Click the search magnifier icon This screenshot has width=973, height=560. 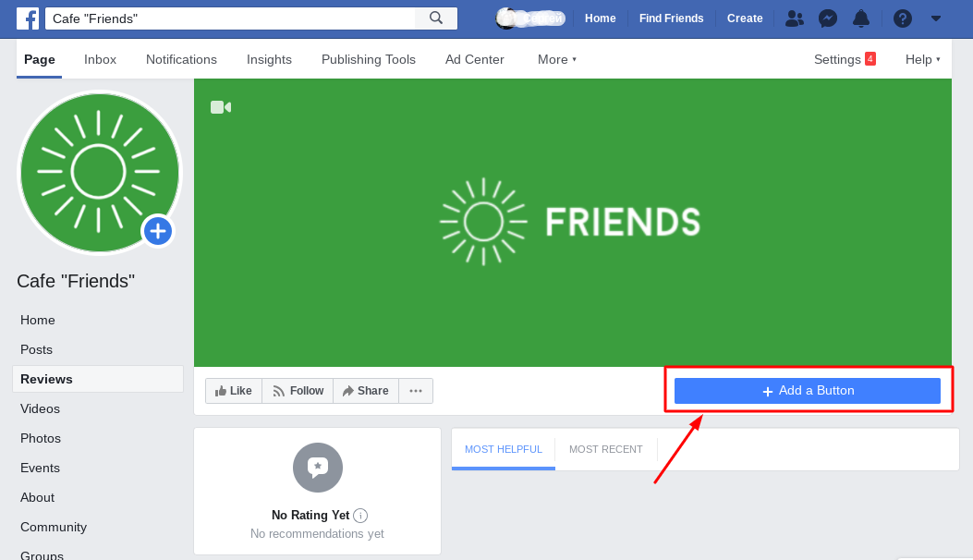[436, 18]
